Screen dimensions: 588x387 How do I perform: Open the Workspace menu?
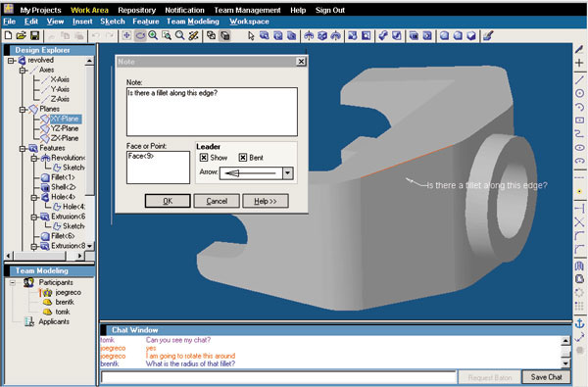pos(249,22)
